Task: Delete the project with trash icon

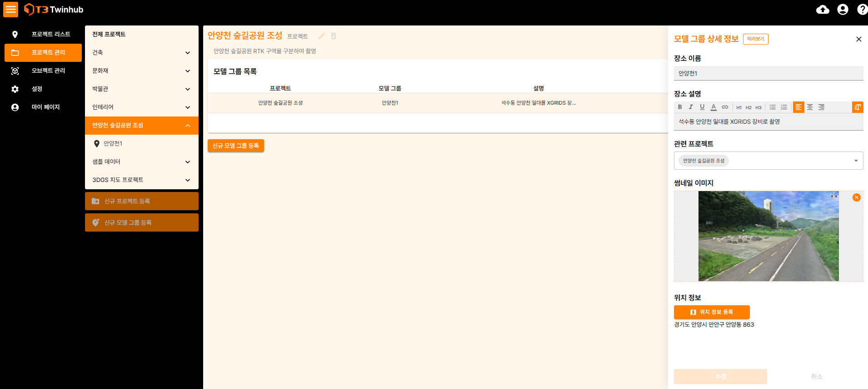Action: pyautogui.click(x=334, y=36)
